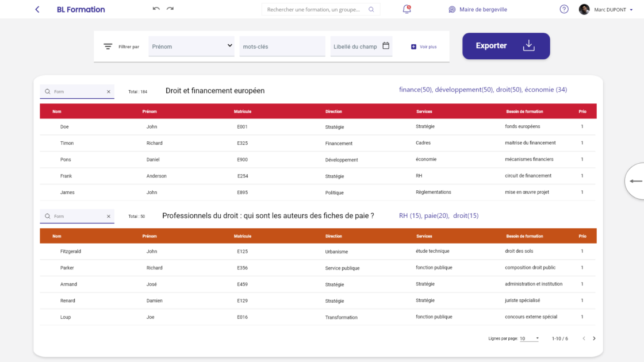Click 'concours externe spécial' cell
The height and width of the screenshot is (362, 644).
[x=531, y=317]
